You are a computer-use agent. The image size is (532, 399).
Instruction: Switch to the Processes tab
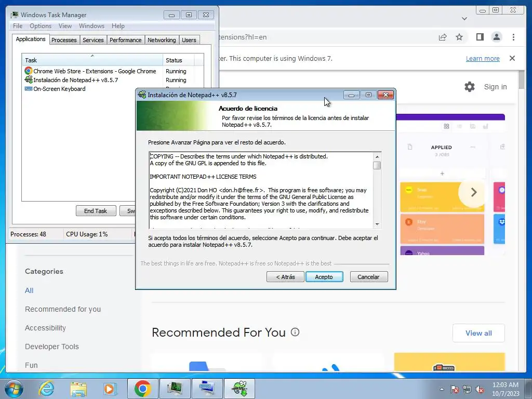click(64, 40)
